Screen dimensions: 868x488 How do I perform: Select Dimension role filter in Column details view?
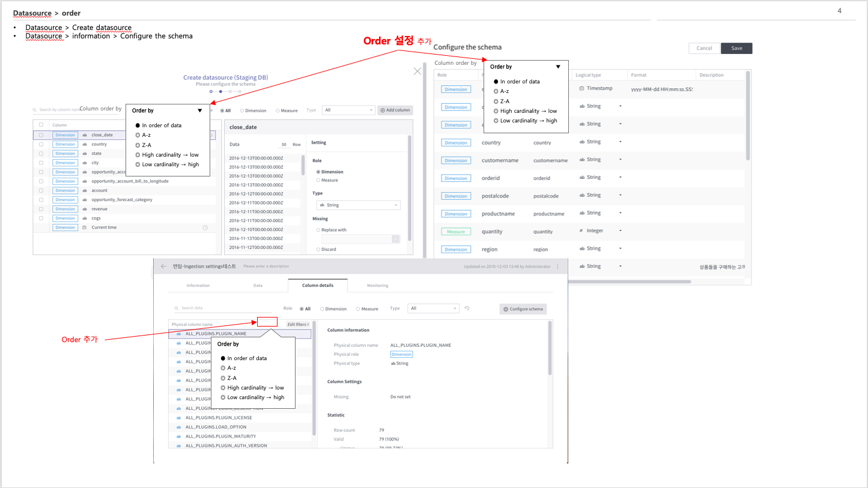[322, 309]
